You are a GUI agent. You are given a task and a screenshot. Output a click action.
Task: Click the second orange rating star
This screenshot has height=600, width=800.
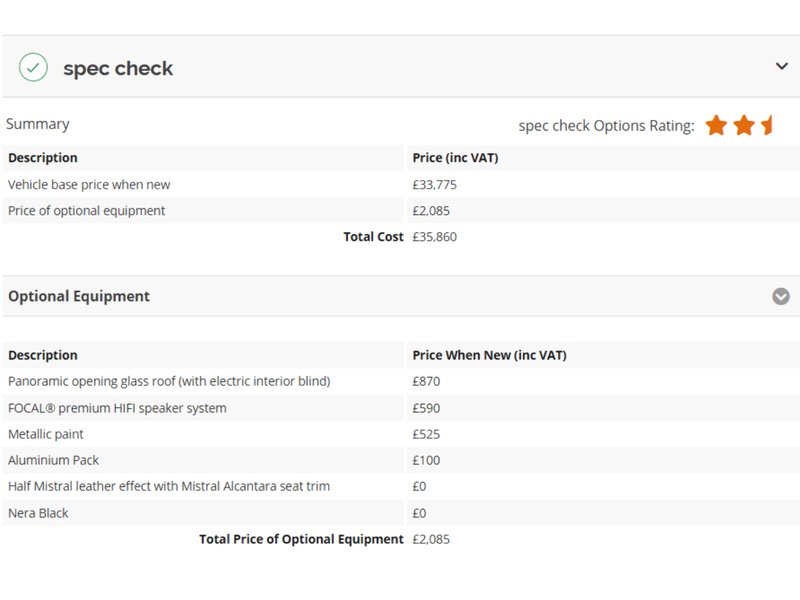[744, 125]
